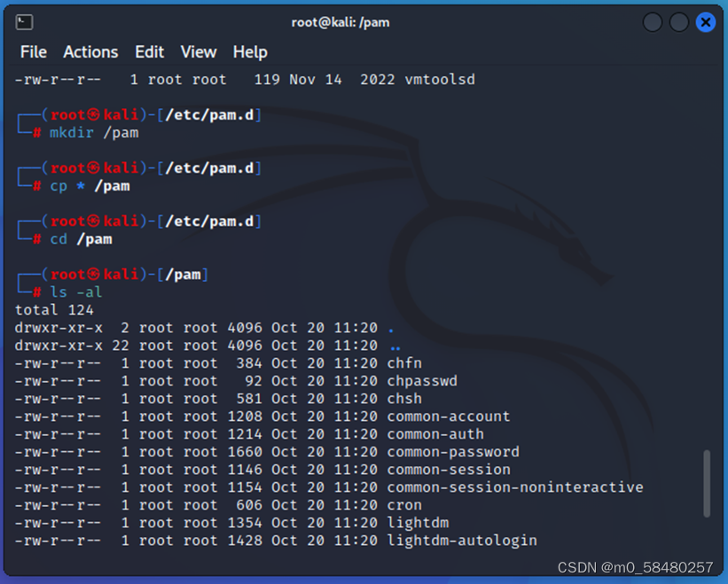Click the 'lightdm-autologin' file name

[461, 541]
